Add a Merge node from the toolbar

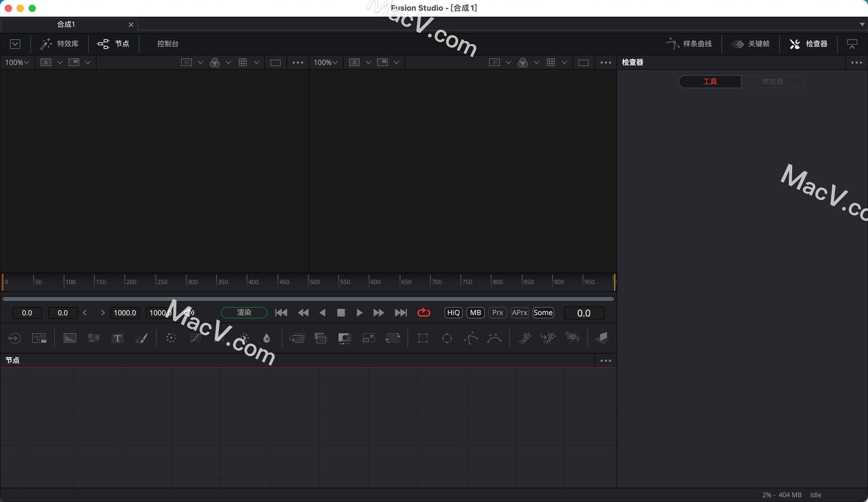297,338
